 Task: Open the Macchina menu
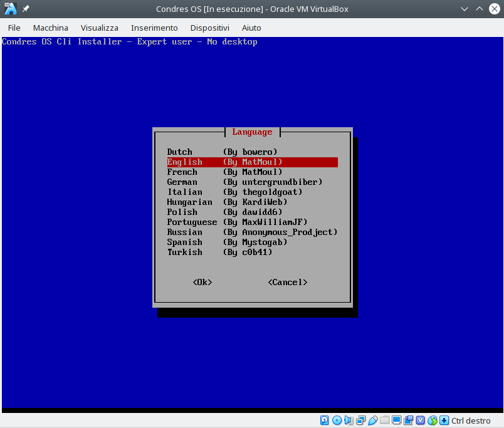51,28
